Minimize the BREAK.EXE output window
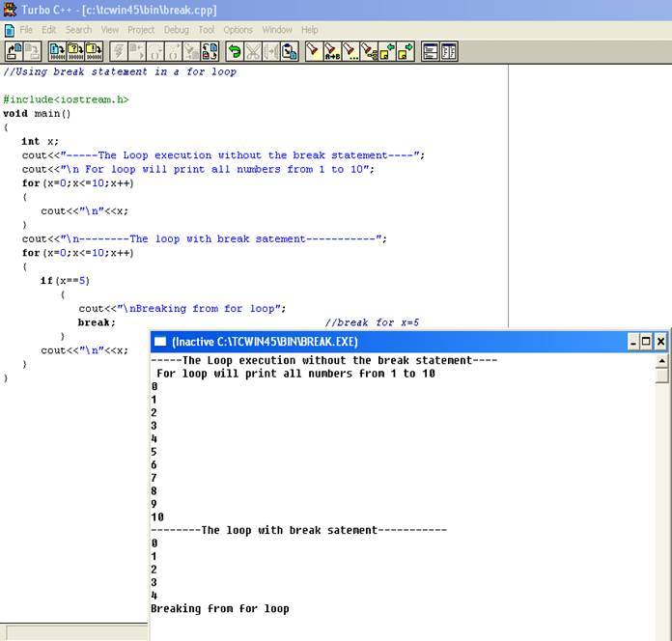The height and width of the screenshot is (641, 672). click(x=633, y=342)
